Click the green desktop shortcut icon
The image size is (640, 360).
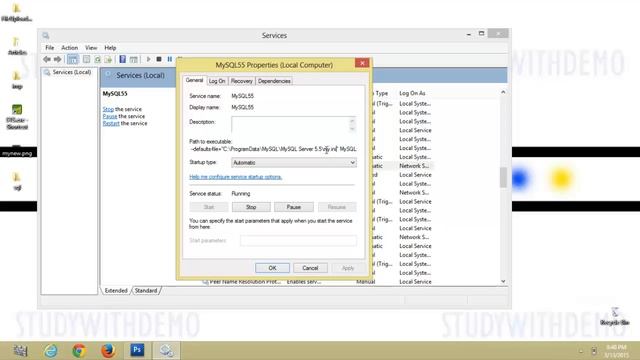tap(17, 109)
